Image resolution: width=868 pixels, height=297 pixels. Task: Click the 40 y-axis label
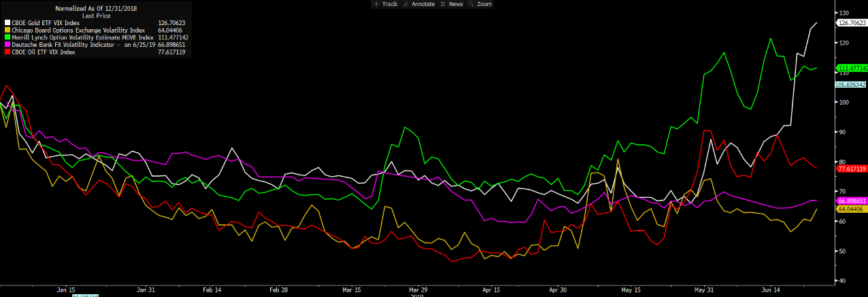(842, 281)
